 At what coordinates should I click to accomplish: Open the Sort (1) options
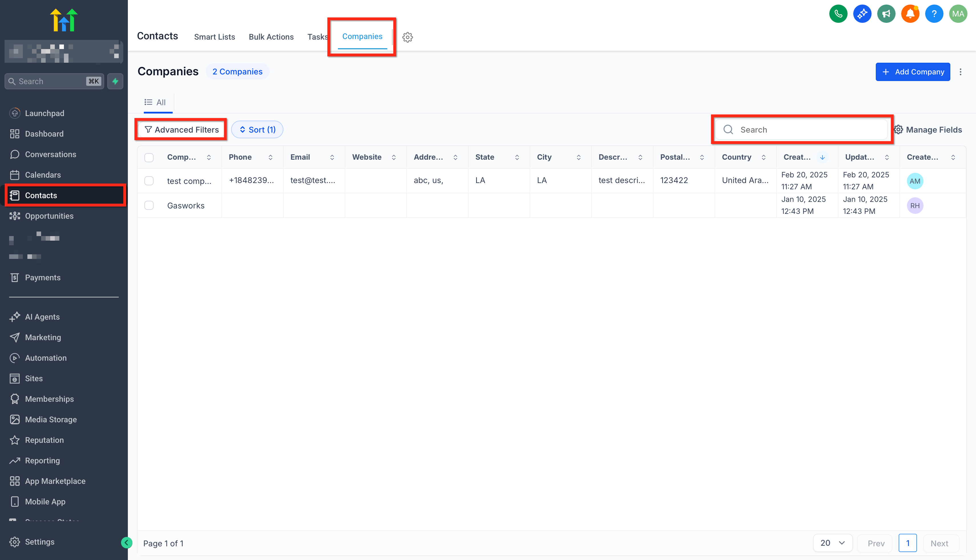(257, 130)
